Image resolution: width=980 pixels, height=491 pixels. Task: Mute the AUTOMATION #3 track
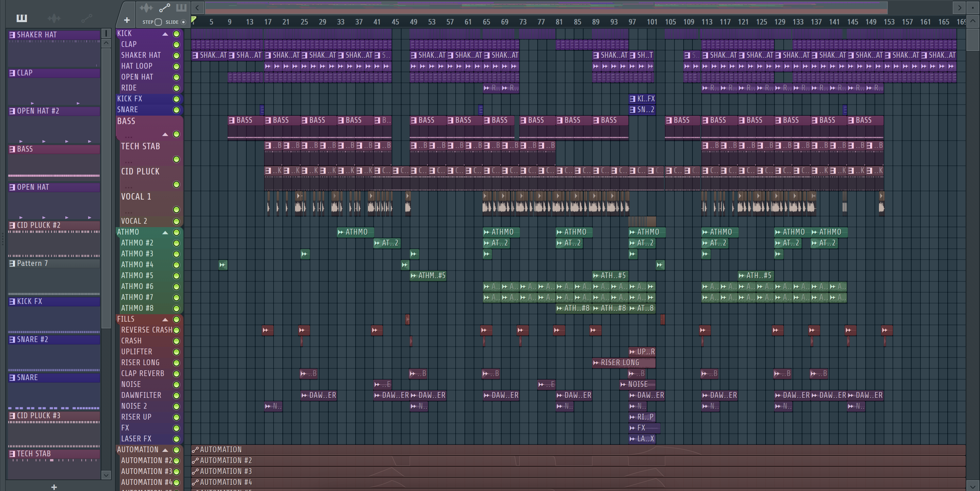[176, 472]
